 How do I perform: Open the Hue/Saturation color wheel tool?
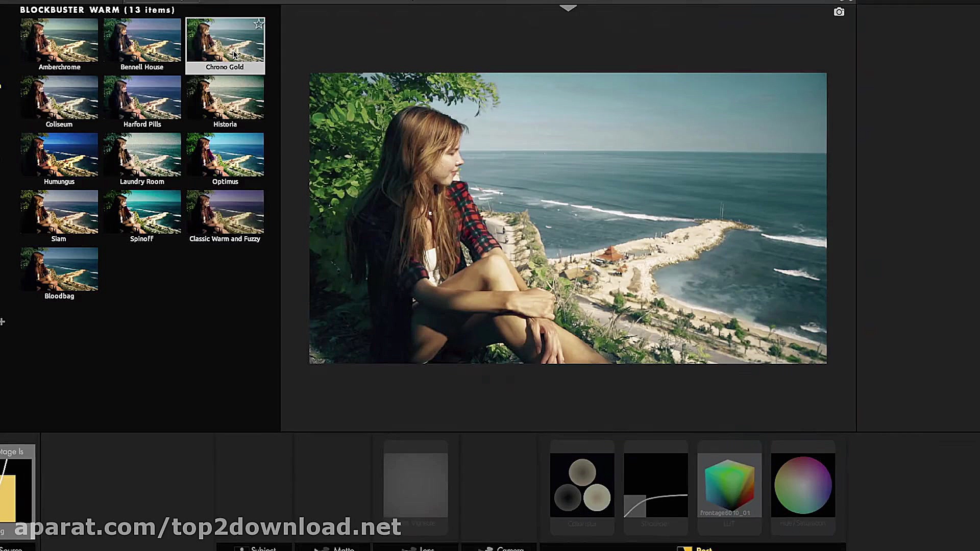[x=802, y=485]
